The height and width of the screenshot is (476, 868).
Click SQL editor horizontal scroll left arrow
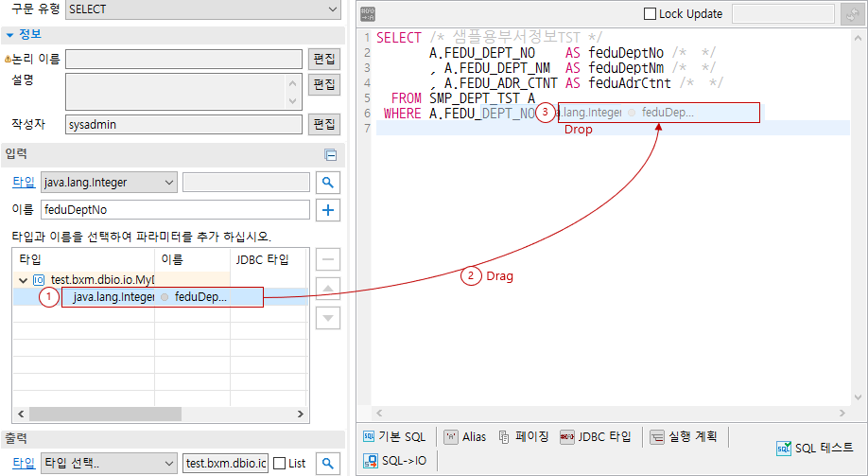[x=380, y=414]
